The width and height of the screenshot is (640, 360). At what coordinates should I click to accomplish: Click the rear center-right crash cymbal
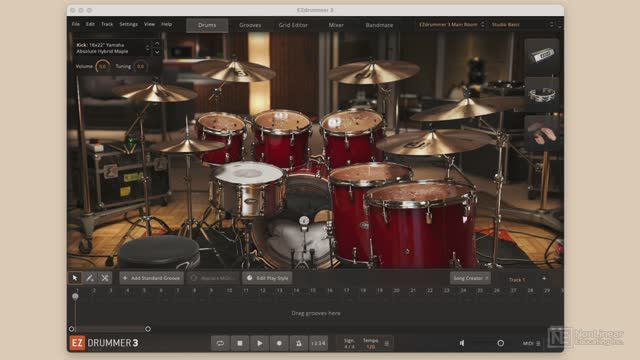click(x=373, y=72)
